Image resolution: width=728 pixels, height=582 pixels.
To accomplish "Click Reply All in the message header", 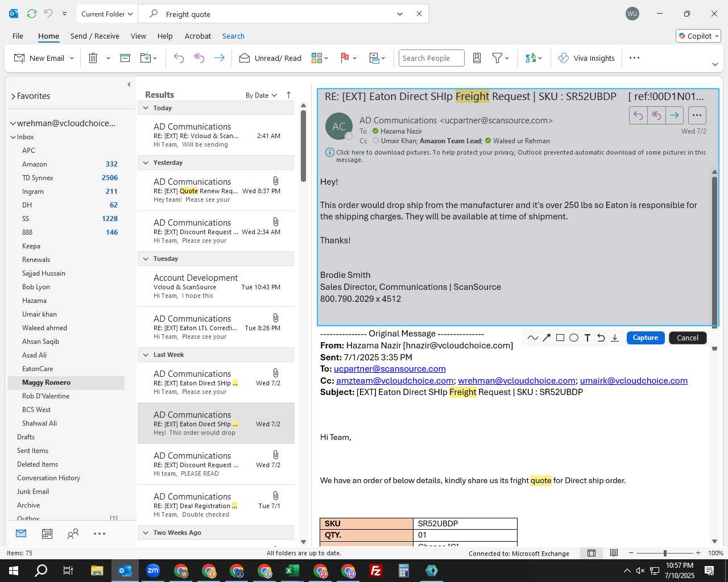I will pos(656,115).
